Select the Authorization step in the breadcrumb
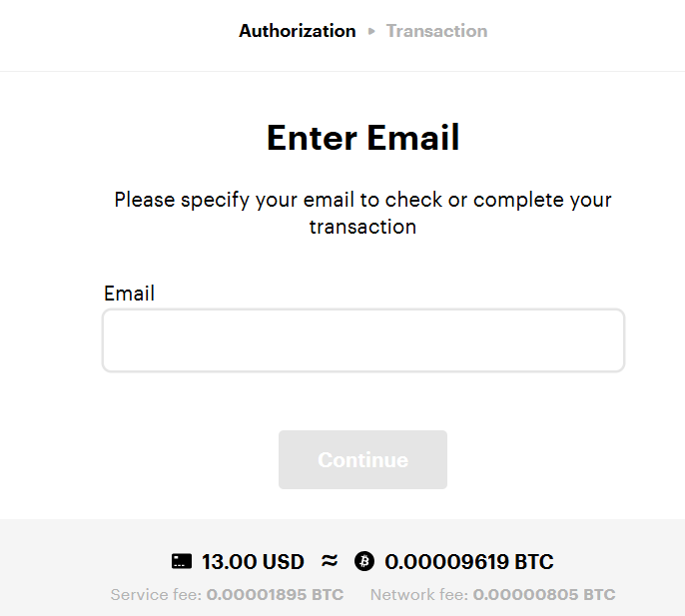685x616 pixels. (298, 31)
